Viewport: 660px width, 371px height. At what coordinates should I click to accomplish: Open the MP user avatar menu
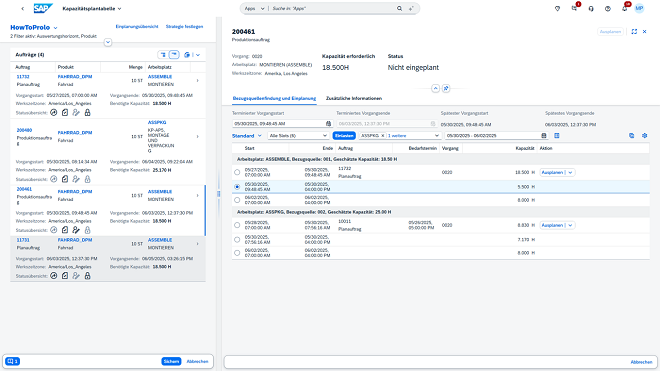pyautogui.click(x=639, y=8)
